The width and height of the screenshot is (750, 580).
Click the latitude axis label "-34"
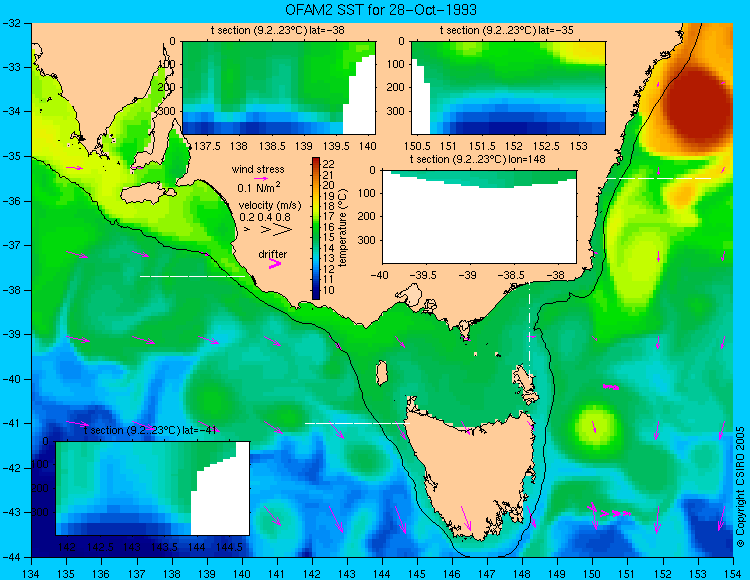tap(11, 111)
